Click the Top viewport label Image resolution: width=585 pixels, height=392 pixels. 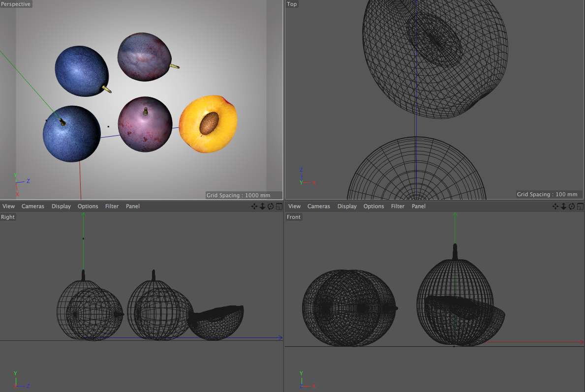pos(292,4)
